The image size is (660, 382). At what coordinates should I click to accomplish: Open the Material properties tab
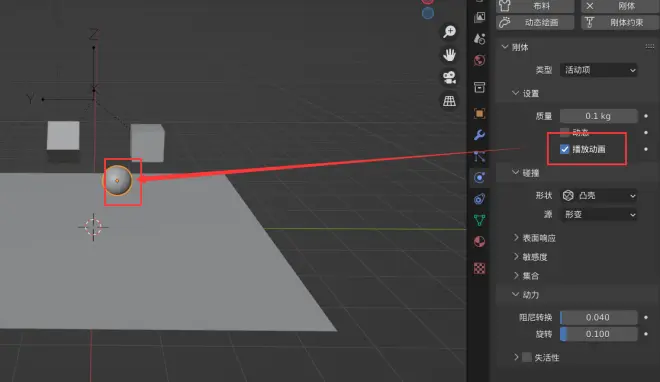click(479, 241)
